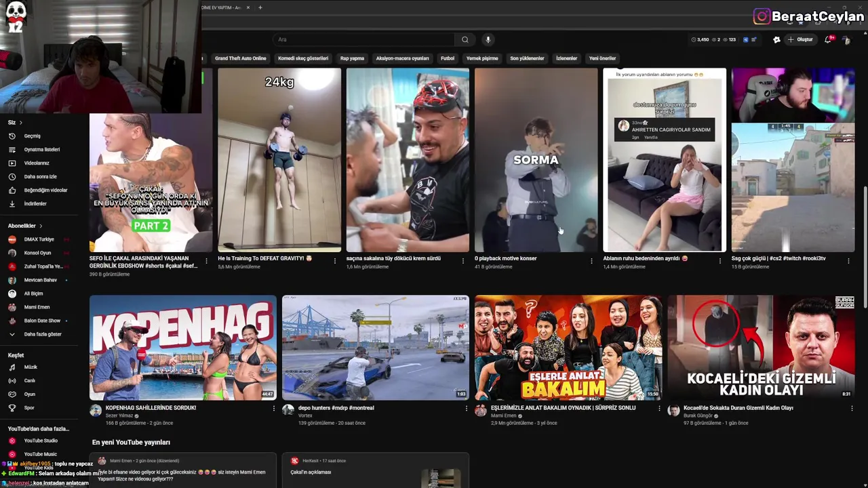Viewport: 868px width, 488px height.
Task: Open options for EŞLERİMİZLE ANLAT BAKALIM video
Action: tap(659, 409)
